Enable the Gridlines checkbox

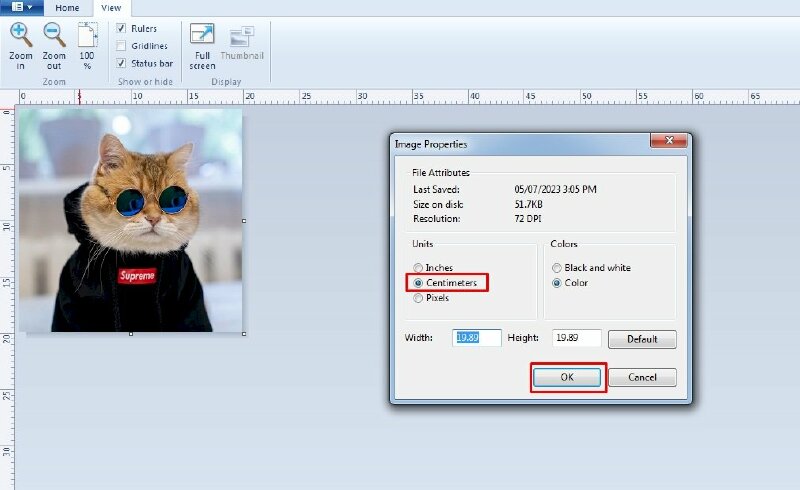tap(121, 46)
